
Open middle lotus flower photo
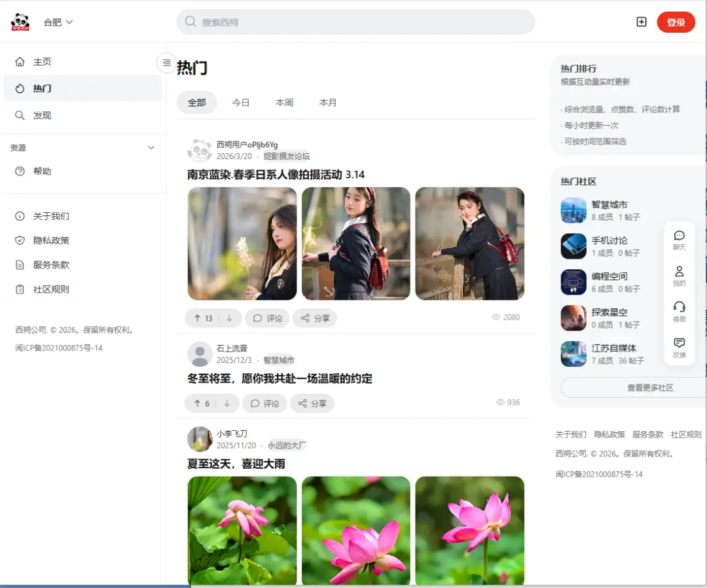[355, 531]
